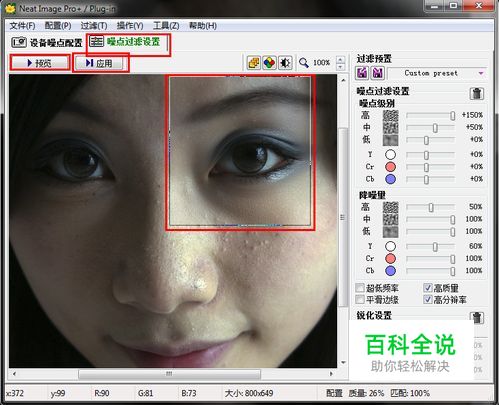Screen dimensions: 499x405
Task: Click the vertical scrollbar down arrow
Action: click(343, 362)
